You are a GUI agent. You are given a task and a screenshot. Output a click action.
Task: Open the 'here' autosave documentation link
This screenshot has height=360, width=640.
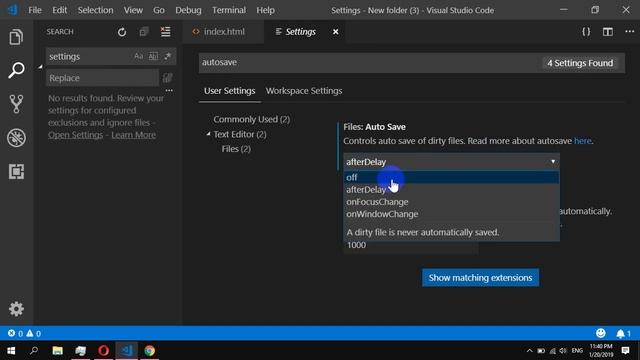[x=582, y=141]
